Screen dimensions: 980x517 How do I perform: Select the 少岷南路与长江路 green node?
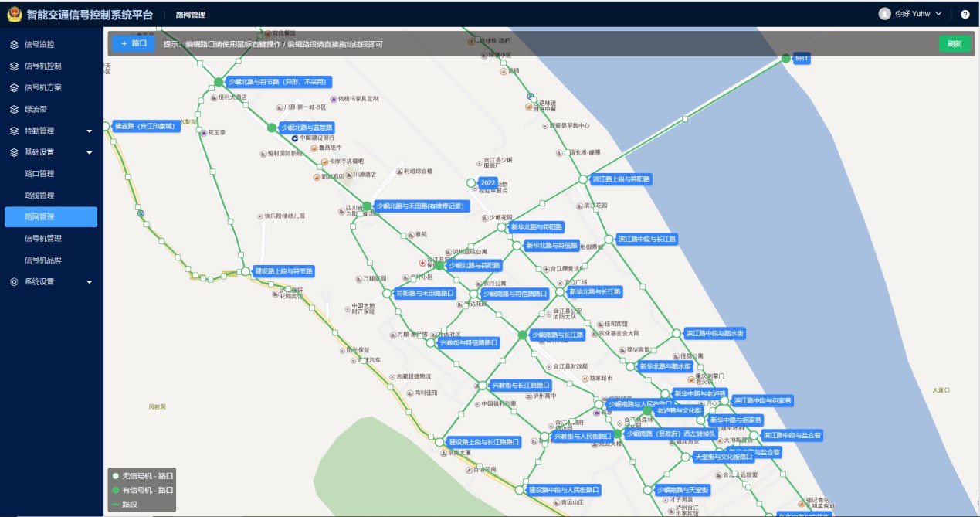click(522, 335)
